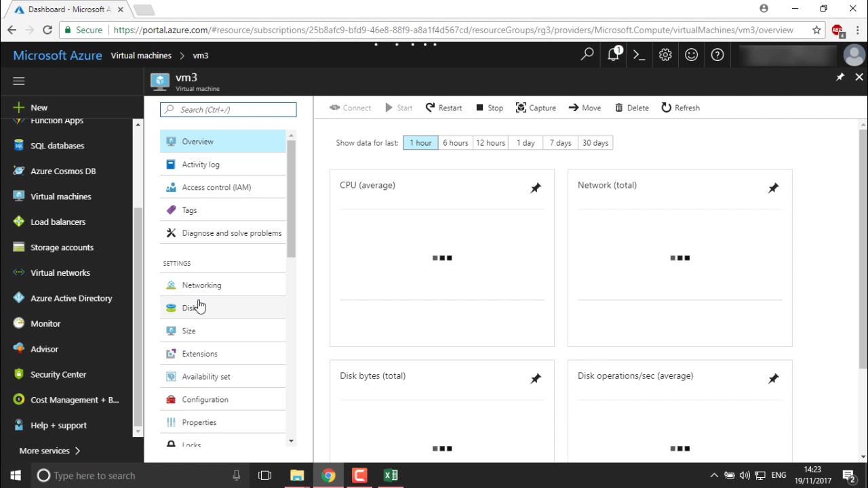Reload the browser page
The width and height of the screenshot is (868, 488).
point(47,30)
